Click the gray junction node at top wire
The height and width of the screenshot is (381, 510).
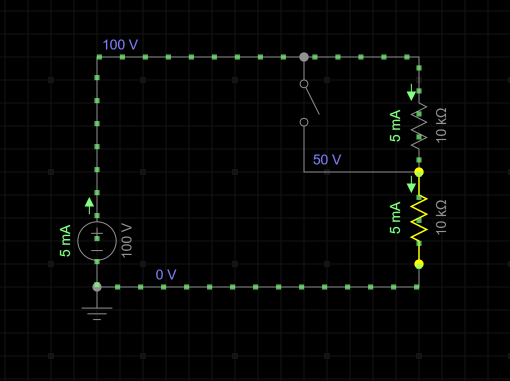[304, 57]
